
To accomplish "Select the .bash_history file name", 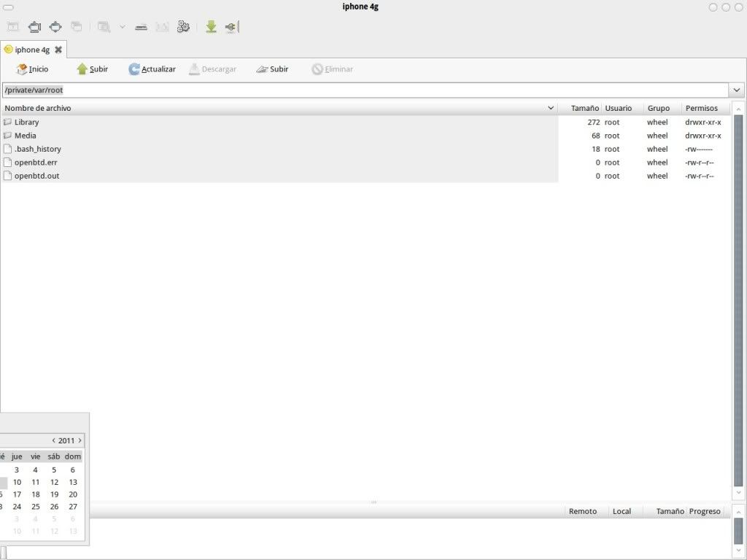I will tap(38, 149).
